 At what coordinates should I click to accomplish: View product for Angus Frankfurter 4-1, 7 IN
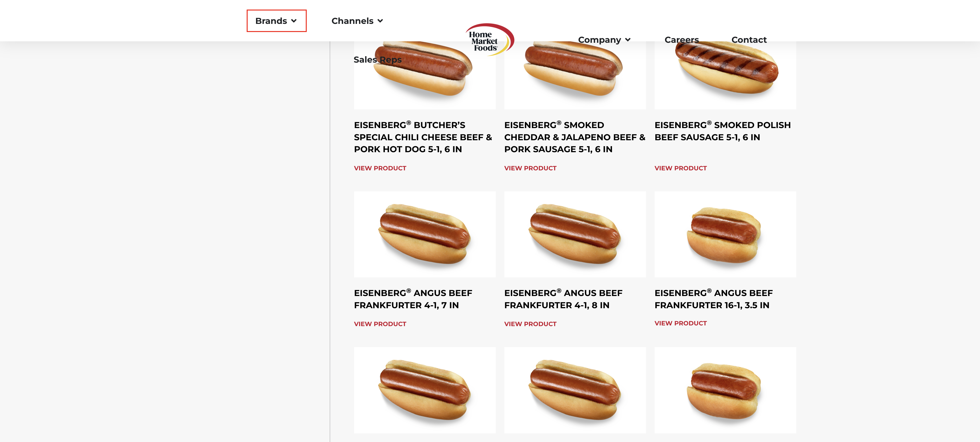(380, 324)
